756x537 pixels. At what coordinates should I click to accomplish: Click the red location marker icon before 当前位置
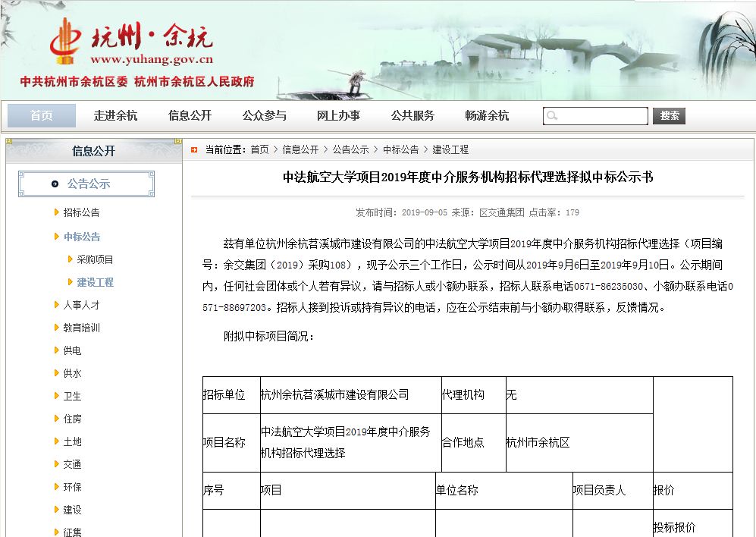tap(194, 150)
